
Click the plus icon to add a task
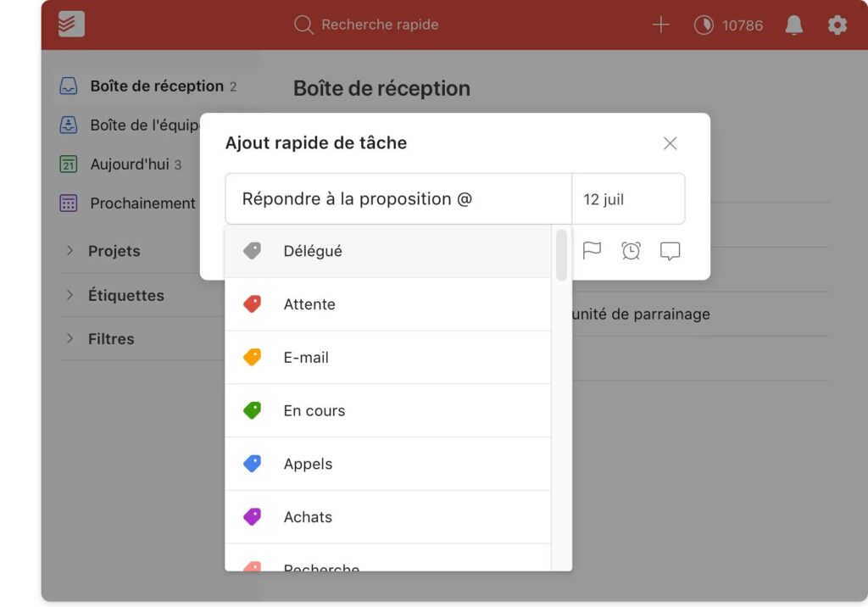point(660,25)
